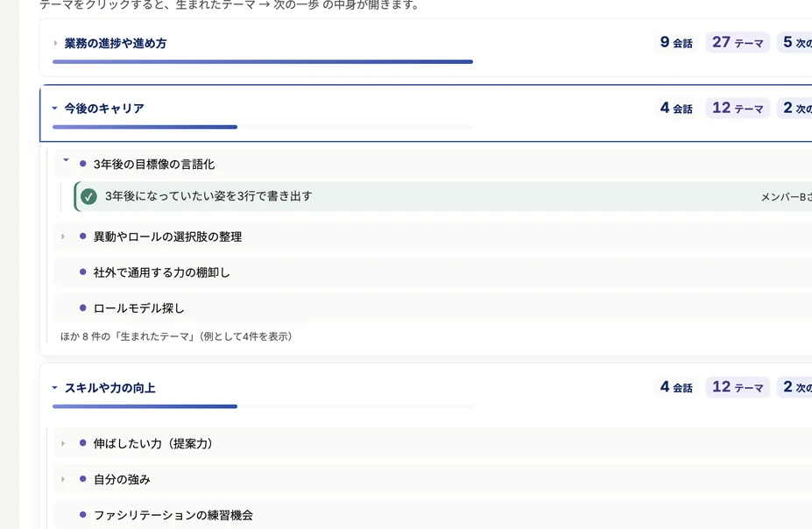
Task: Click the purple bullet beside 社外で通用する力の棚卸し
Action: click(x=83, y=272)
